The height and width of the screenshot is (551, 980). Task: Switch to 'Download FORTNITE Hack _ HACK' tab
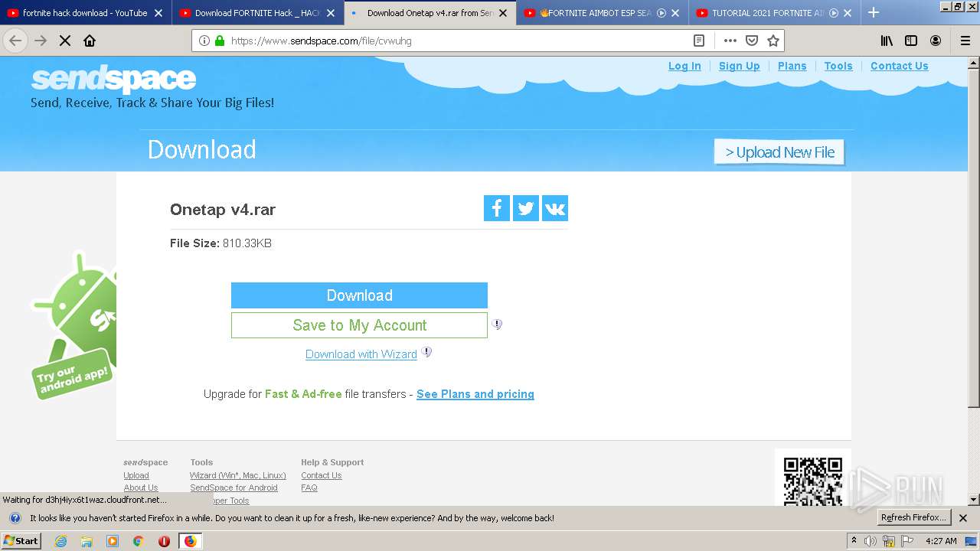(257, 13)
